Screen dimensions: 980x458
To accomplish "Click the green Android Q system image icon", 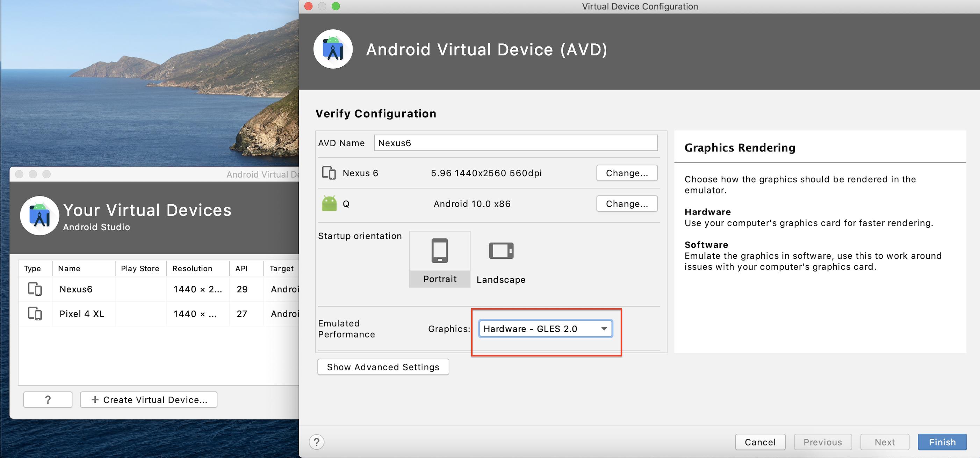I will 329,204.
